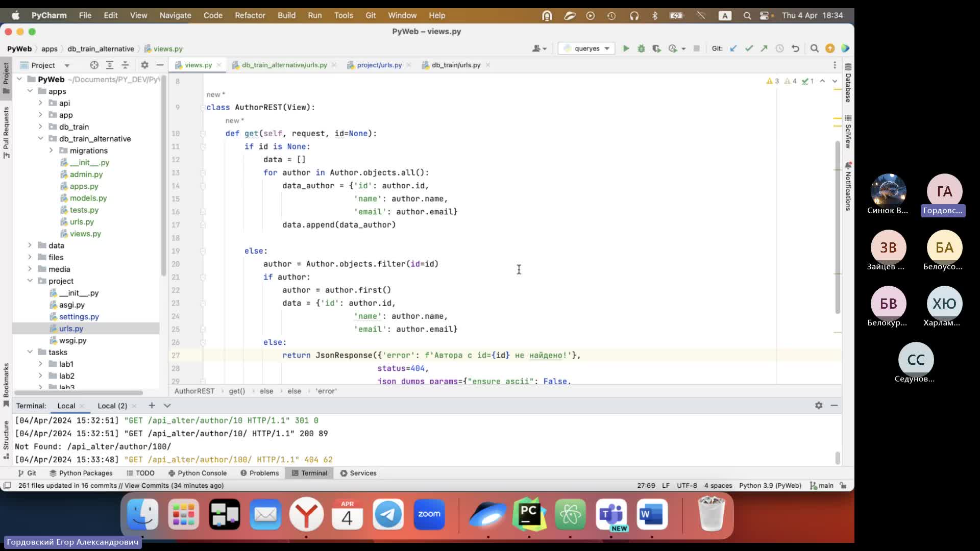
Task: Run with coverage shield icon
Action: coord(656,48)
